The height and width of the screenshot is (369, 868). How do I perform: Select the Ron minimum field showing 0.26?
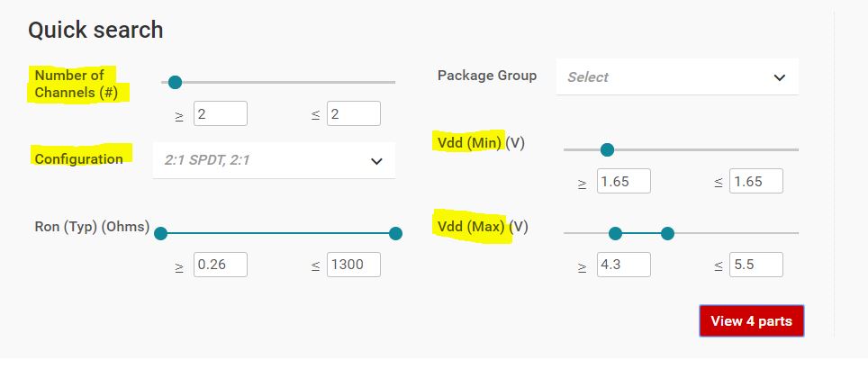[x=220, y=265]
